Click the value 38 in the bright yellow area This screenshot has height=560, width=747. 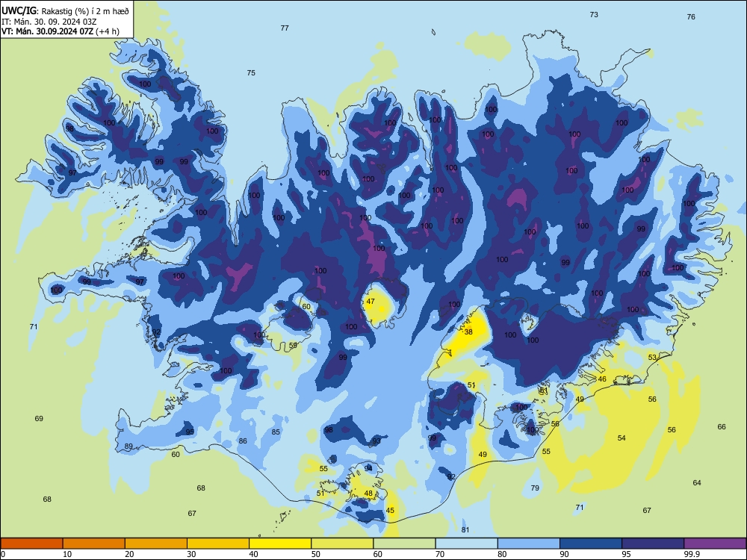tap(469, 332)
